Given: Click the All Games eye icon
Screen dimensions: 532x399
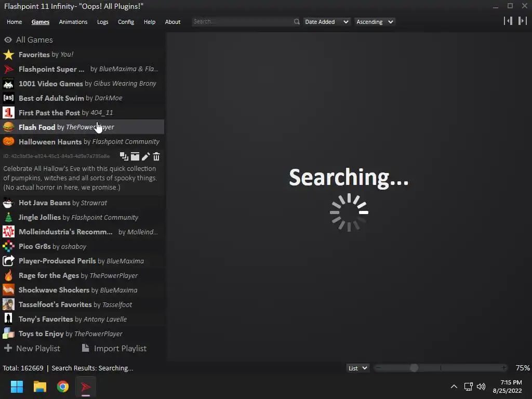Looking at the screenshot, I should [8, 40].
